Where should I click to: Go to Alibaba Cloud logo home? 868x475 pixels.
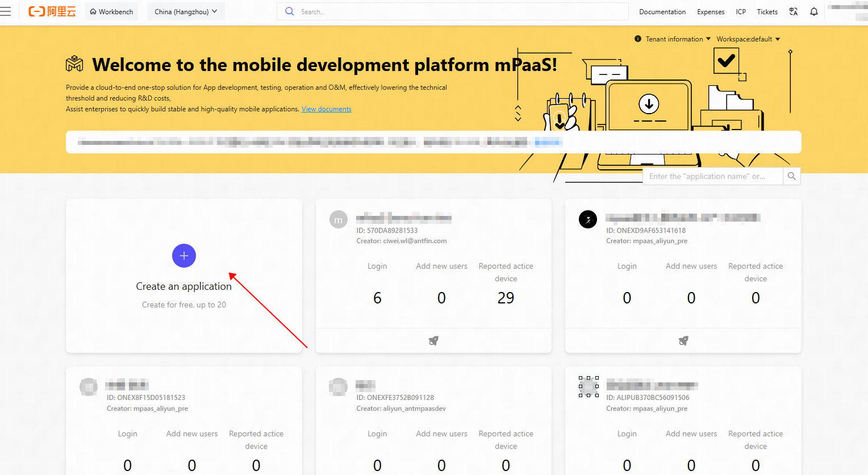(52, 11)
